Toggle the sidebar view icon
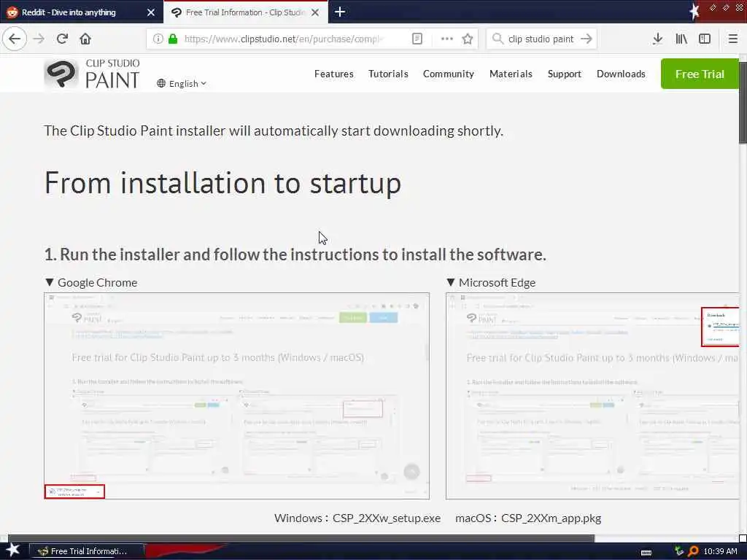The image size is (747, 560). click(705, 39)
